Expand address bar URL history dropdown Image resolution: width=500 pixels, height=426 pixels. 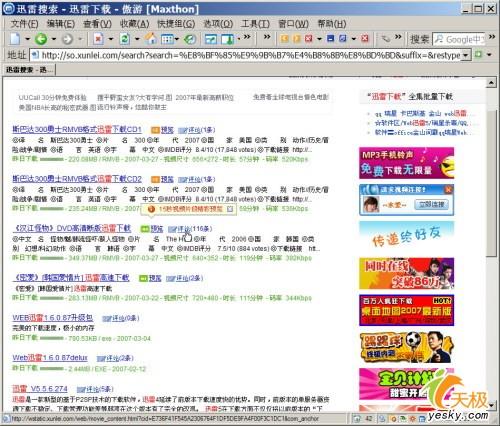466,55
